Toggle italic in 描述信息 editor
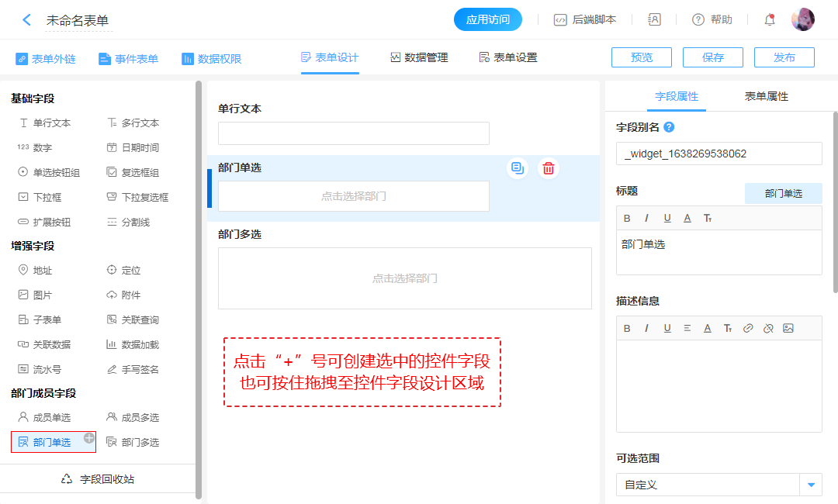This screenshot has height=504, width=838. 647,328
